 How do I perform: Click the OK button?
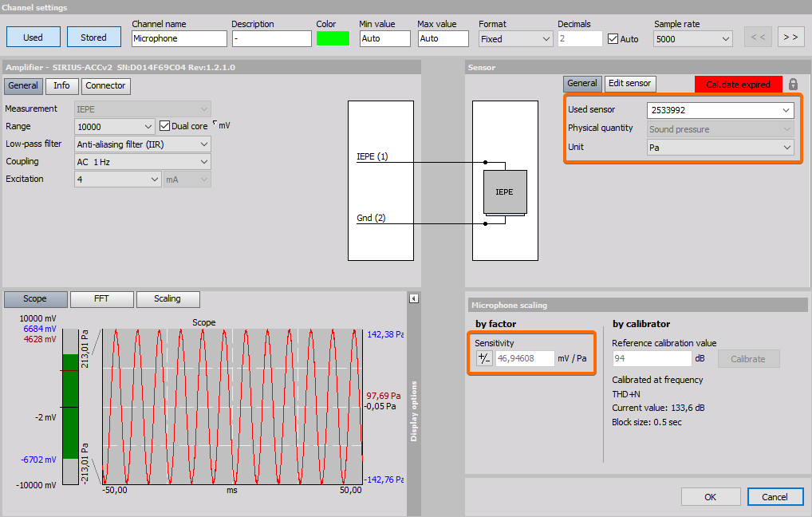(711, 497)
